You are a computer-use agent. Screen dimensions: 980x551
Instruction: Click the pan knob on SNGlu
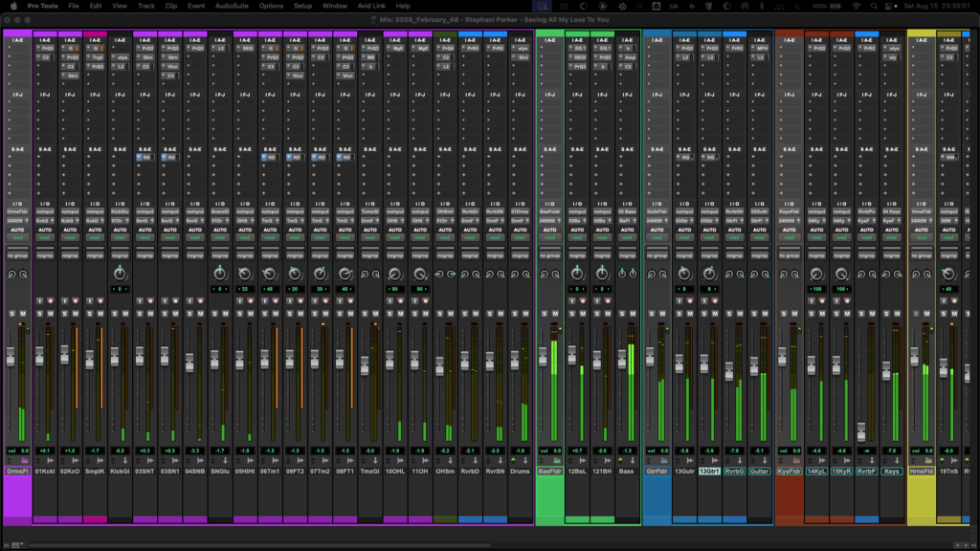[220, 274]
